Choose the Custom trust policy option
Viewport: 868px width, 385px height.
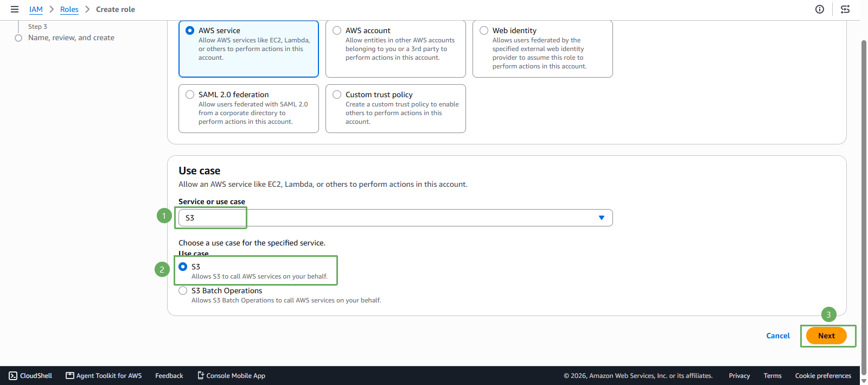tap(395, 109)
